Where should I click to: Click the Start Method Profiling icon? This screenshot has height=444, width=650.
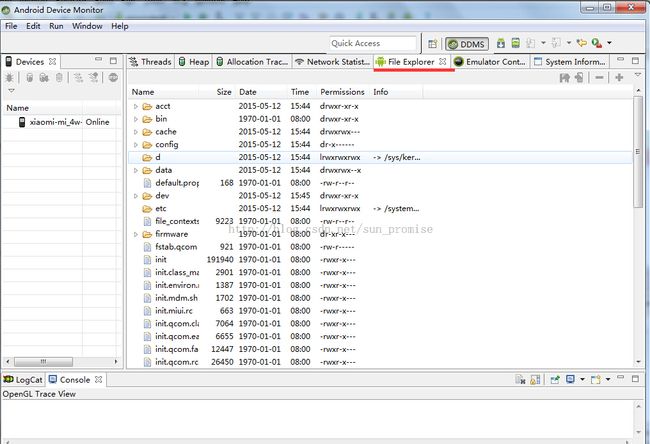point(94,78)
